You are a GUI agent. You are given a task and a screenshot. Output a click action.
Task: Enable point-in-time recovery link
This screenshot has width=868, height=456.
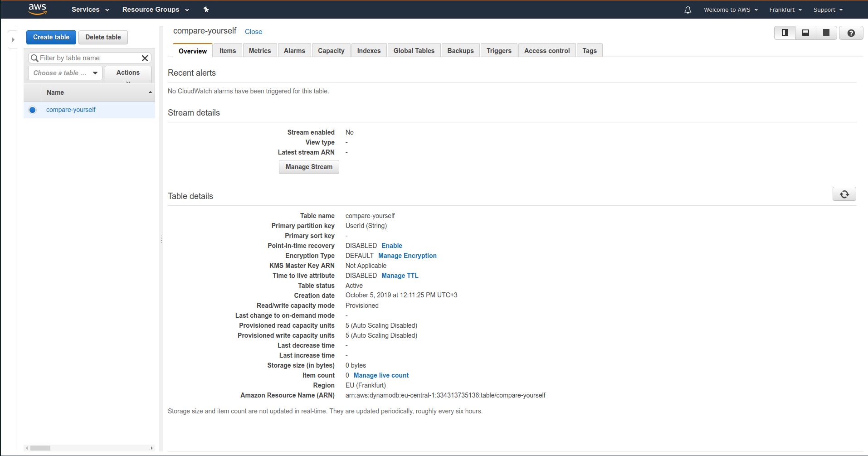(x=392, y=246)
